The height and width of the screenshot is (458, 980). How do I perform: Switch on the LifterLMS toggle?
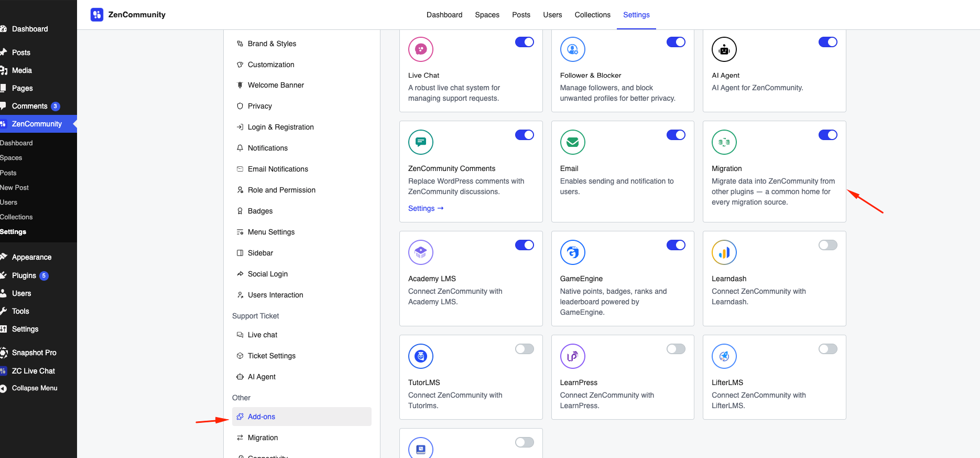828,349
